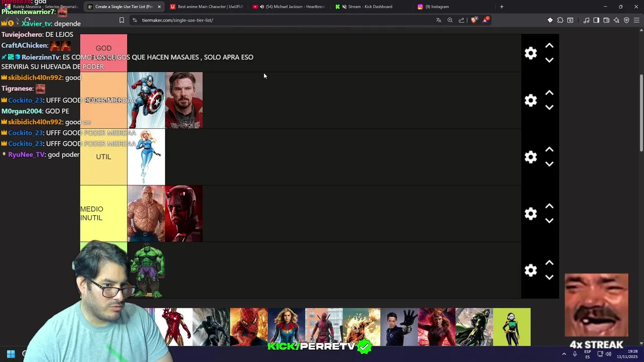Bookmark this page icon in address bar

(x=122, y=20)
